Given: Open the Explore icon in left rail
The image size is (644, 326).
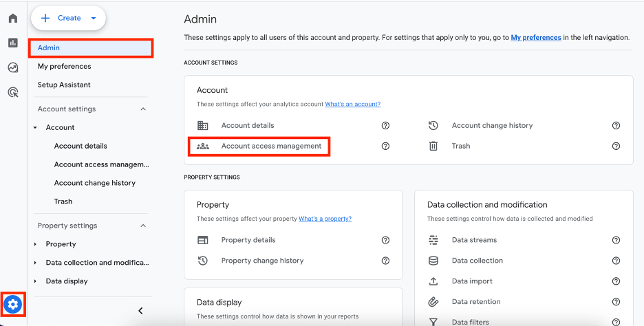Looking at the screenshot, I should click(13, 67).
